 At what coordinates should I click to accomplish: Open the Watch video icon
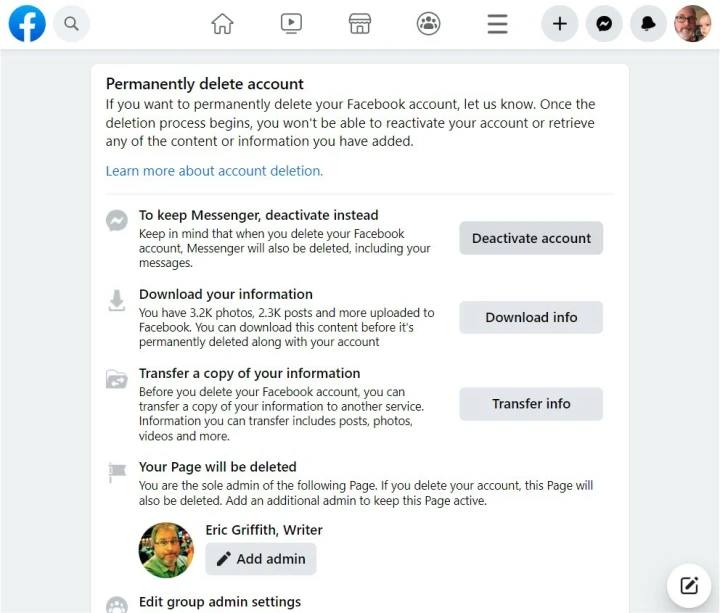pyautogui.click(x=291, y=24)
